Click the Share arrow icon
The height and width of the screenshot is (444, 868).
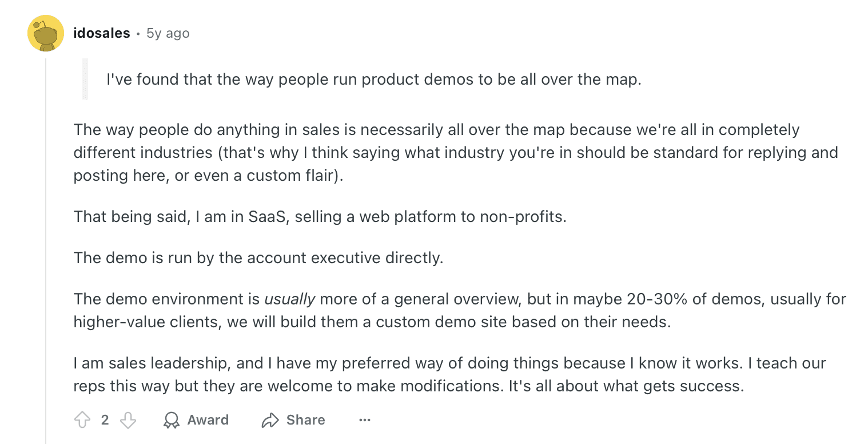coord(269,421)
